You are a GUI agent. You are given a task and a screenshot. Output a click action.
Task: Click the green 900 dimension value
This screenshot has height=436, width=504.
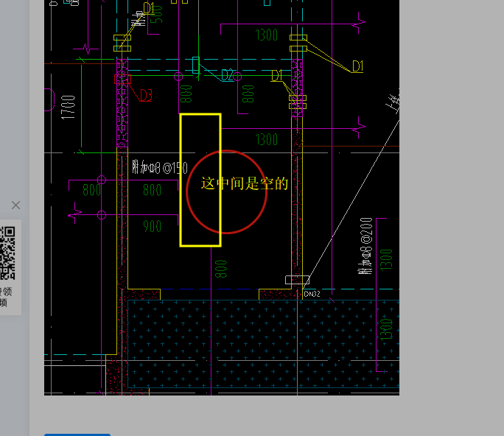pyautogui.click(x=152, y=226)
